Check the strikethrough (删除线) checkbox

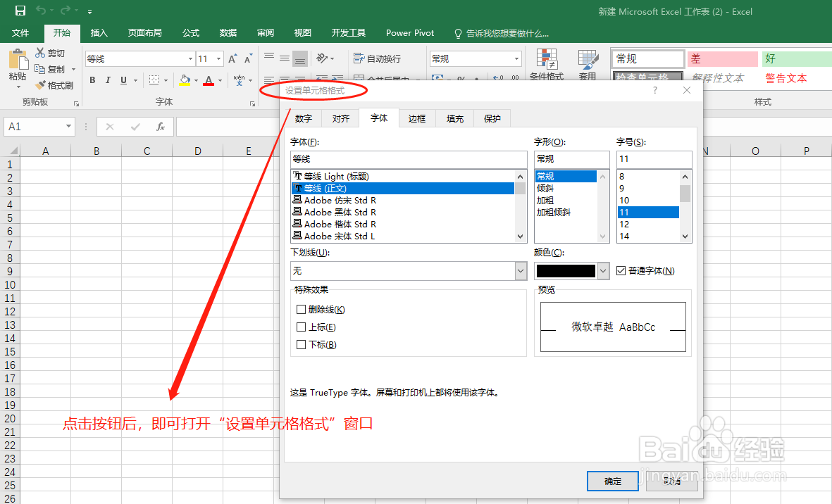pyautogui.click(x=301, y=310)
